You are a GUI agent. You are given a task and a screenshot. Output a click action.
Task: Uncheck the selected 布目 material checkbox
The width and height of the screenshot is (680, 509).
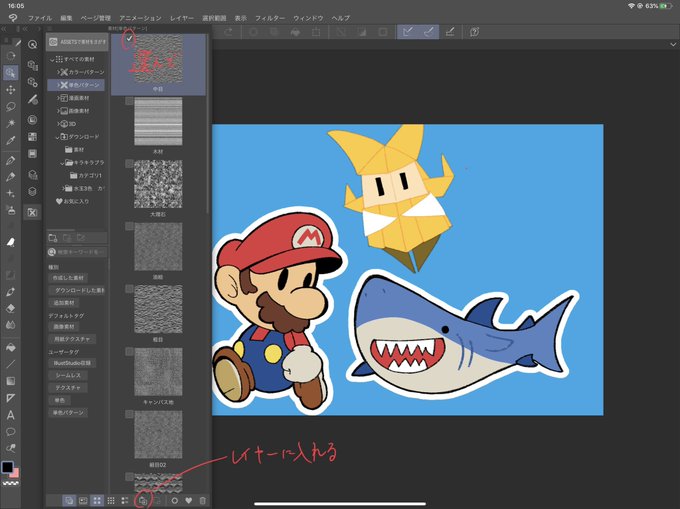pos(129,38)
